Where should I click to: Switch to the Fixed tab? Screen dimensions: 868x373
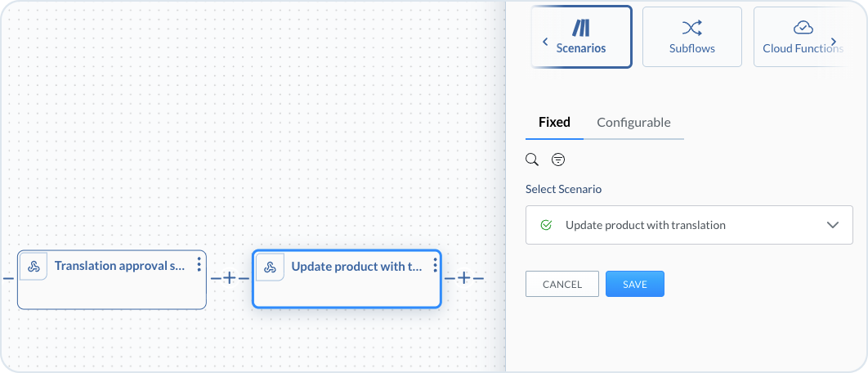[554, 123]
